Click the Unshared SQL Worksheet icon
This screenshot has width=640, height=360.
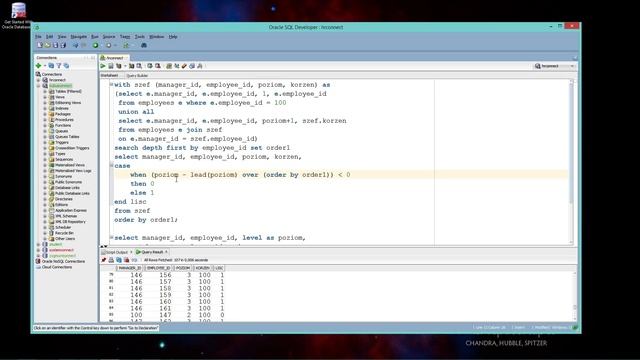(x=169, y=66)
